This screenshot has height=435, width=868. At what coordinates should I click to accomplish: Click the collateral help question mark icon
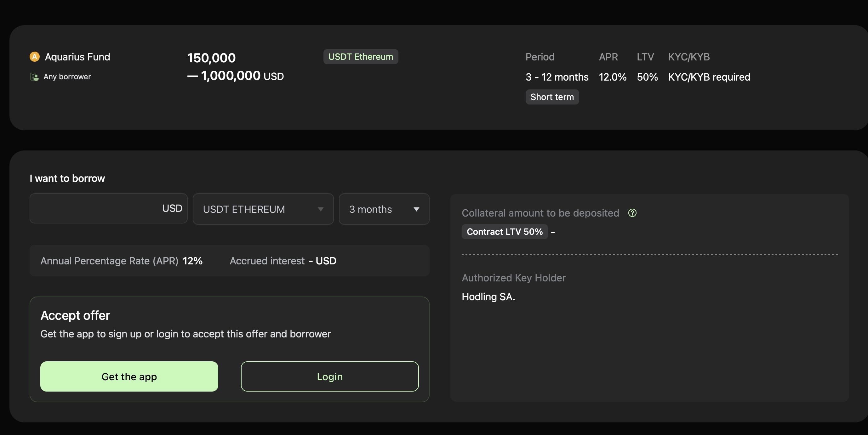point(632,213)
